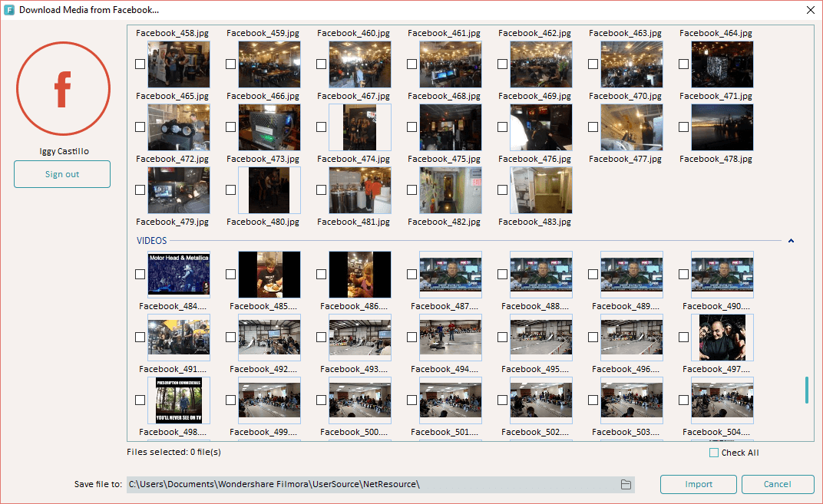Click the Facebook_478.jpg sunset thumbnail
This screenshot has height=504, width=823.
(722, 127)
